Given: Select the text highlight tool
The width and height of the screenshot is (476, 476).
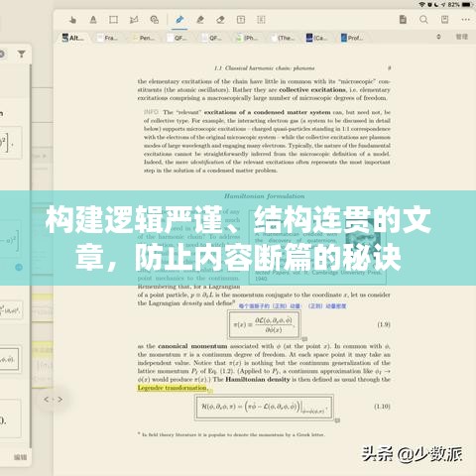Looking at the screenshot, I should pyautogui.click(x=93, y=20).
